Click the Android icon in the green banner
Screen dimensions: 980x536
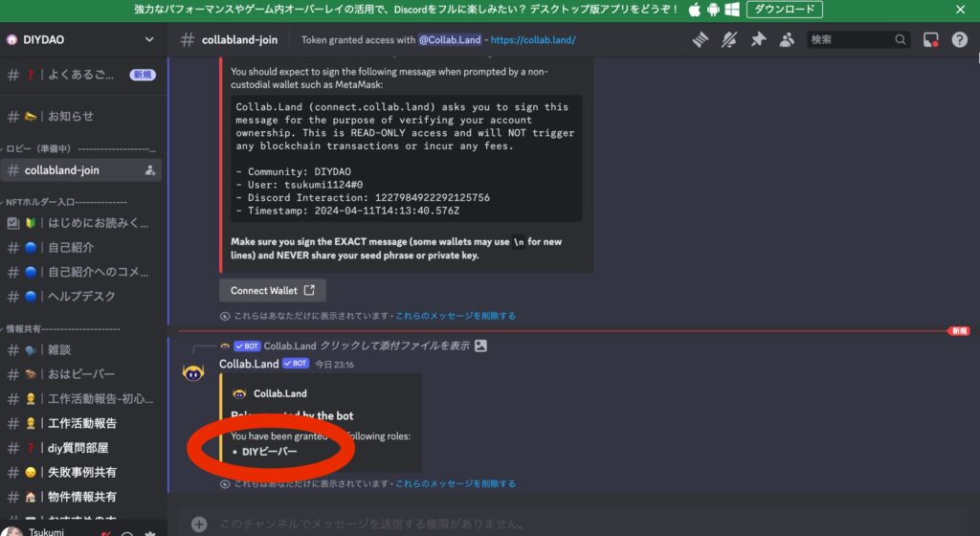click(x=713, y=10)
